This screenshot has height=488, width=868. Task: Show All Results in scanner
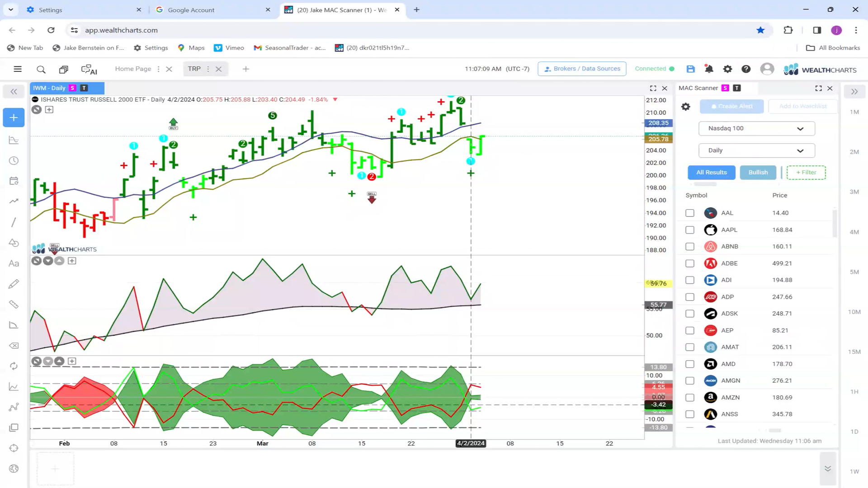(x=711, y=172)
